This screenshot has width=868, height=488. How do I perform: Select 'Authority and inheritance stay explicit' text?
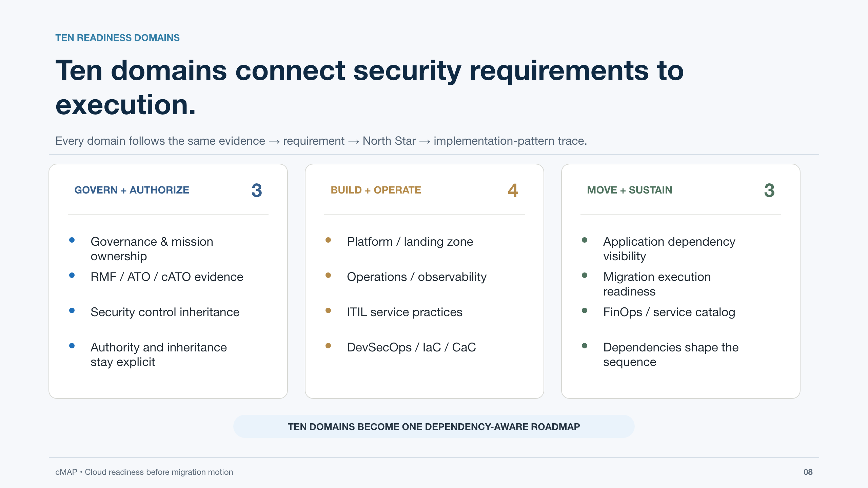point(159,354)
